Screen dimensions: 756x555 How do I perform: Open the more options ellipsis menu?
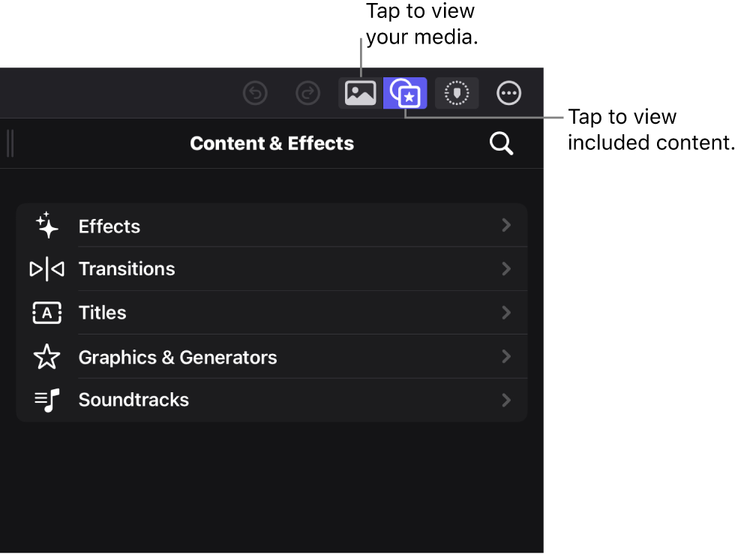pos(508,93)
